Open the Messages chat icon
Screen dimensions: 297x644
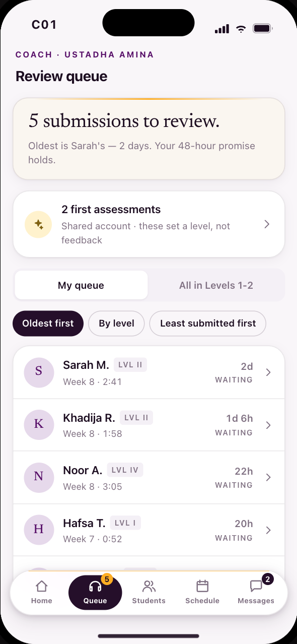tap(256, 586)
